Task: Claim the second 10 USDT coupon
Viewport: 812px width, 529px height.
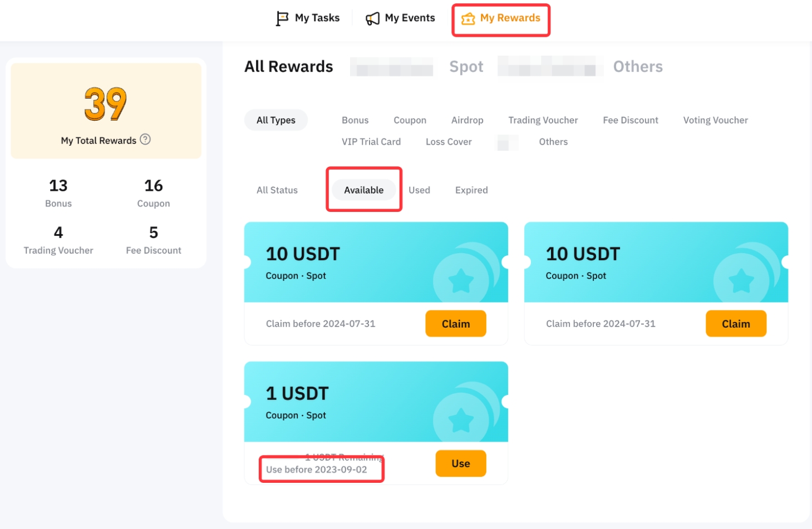Action: coord(736,324)
